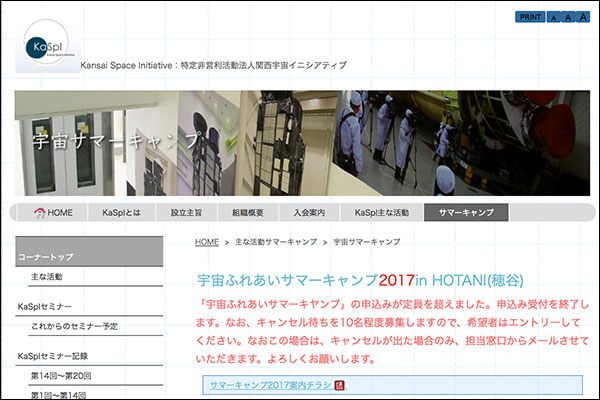600x400 pixels.
Task: Click the PRINT button
Action: coord(530,17)
